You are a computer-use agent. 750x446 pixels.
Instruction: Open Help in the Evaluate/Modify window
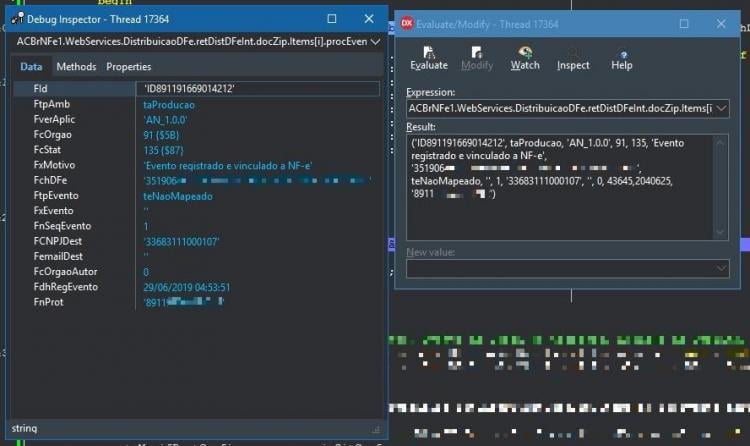(622, 59)
